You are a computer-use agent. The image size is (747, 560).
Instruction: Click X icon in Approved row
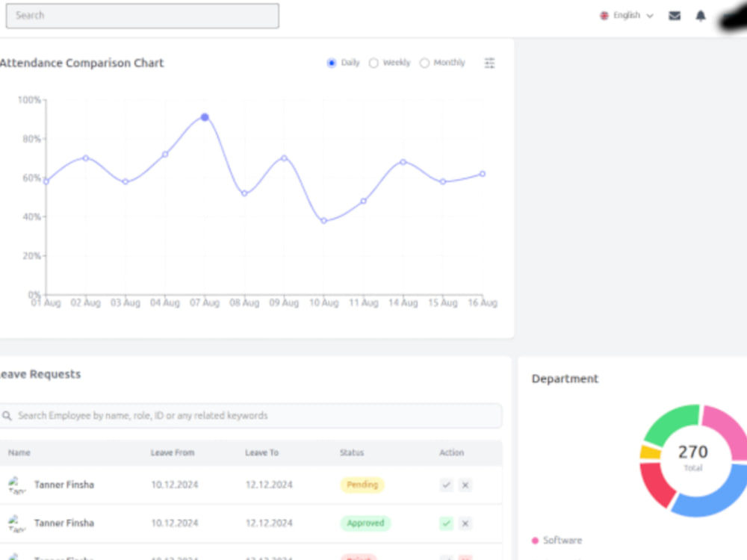(x=465, y=523)
